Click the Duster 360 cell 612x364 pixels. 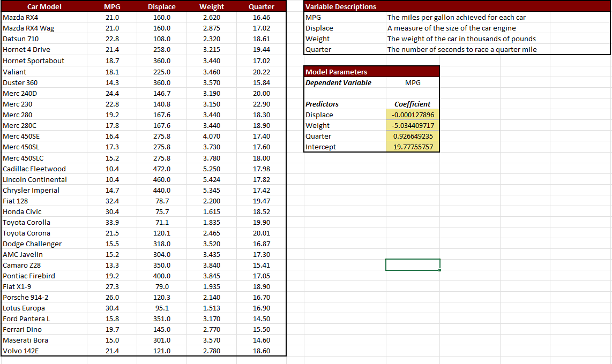point(44,82)
